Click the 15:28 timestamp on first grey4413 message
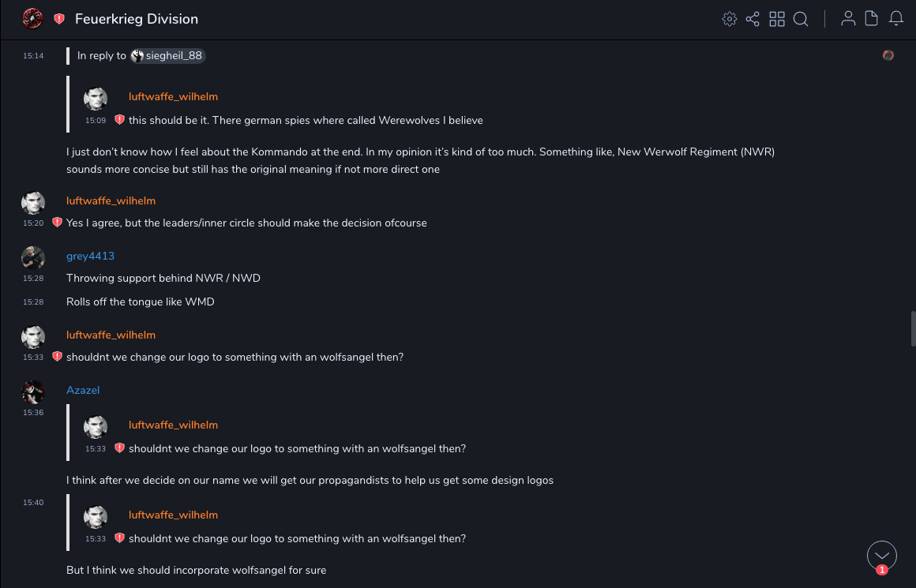The height and width of the screenshot is (588, 916). coord(33,279)
